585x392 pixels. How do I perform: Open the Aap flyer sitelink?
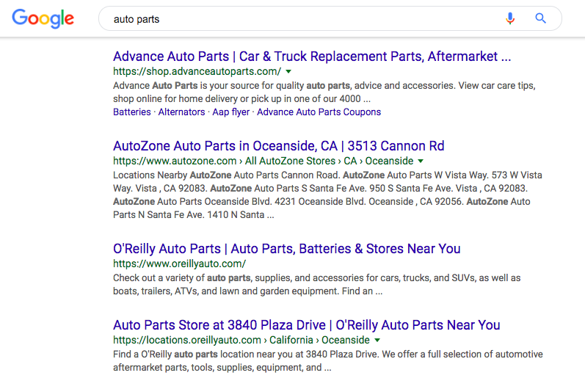pyautogui.click(x=230, y=112)
